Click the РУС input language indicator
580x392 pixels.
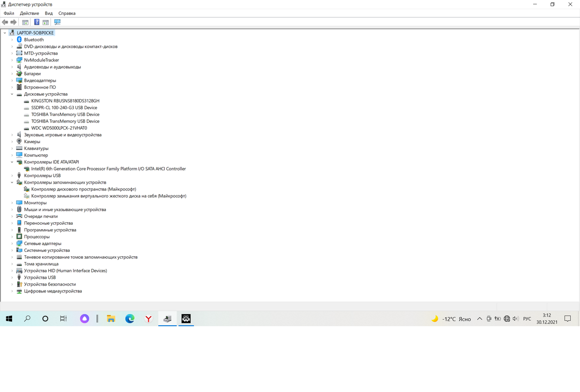click(527, 319)
